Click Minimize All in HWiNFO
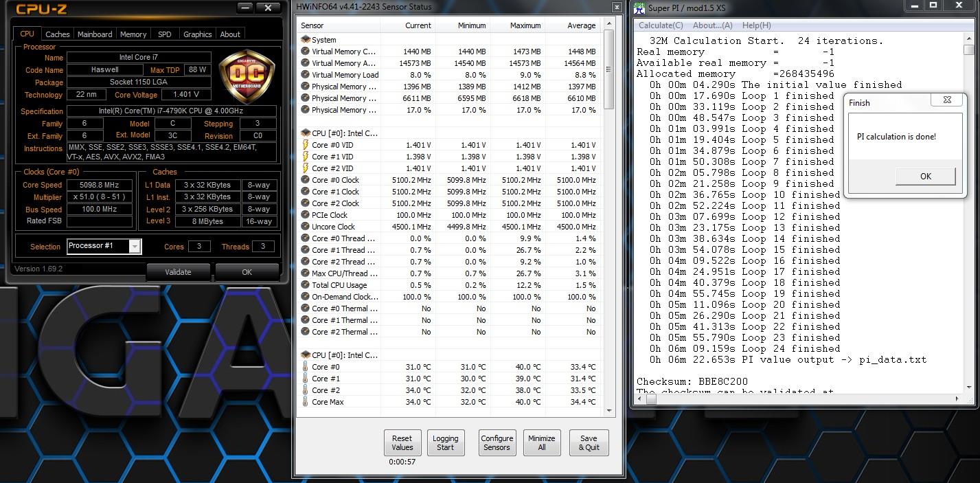Image resolution: width=980 pixels, height=483 pixels. pyautogui.click(x=542, y=442)
